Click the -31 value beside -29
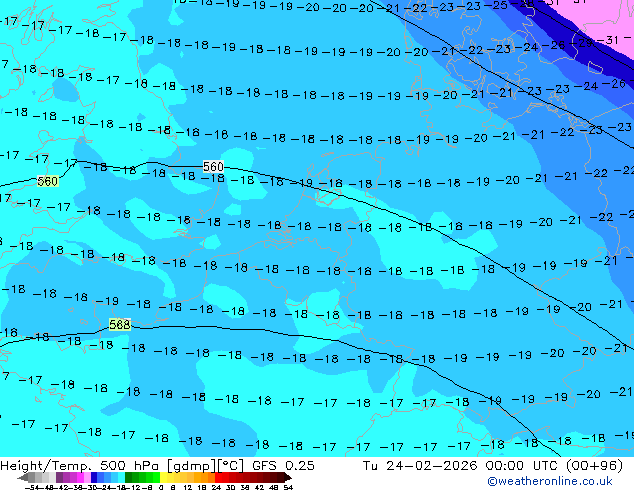Screen dimensions: 634x490 (608, 40)
